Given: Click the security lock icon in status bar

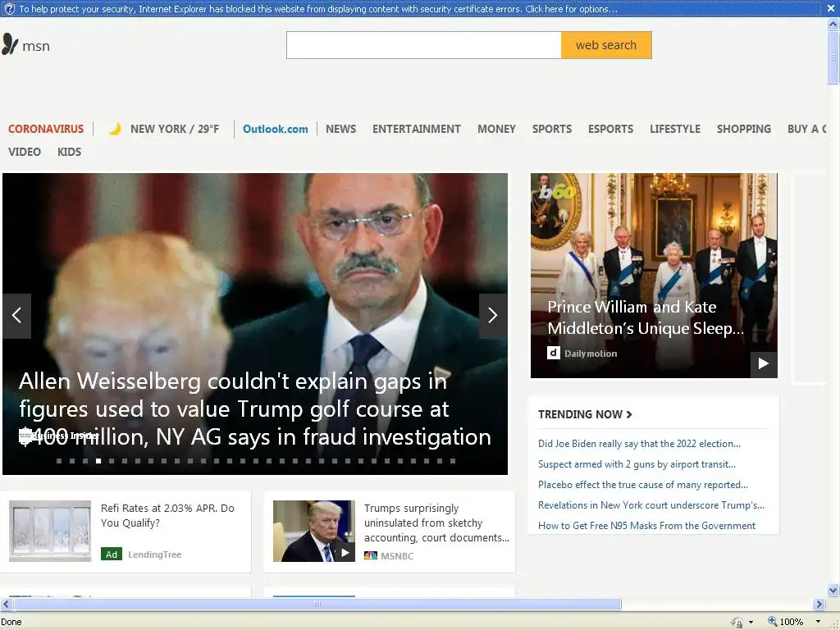Looking at the screenshot, I should [737, 622].
